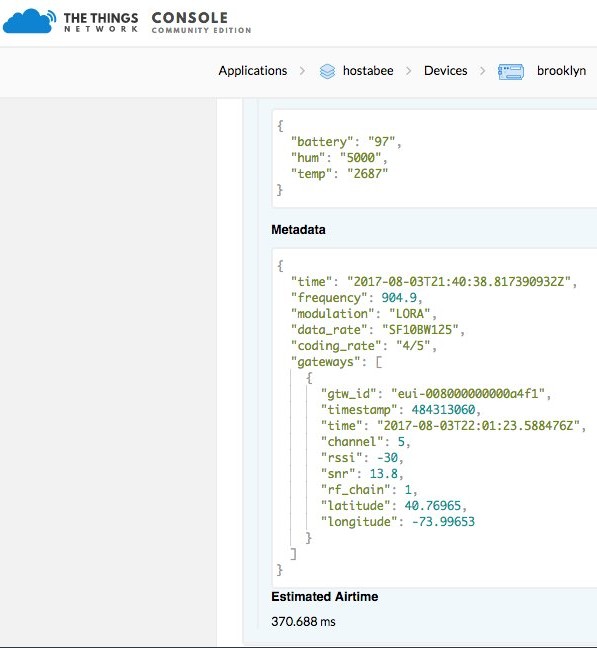Select the brooklyn device breadcrumb
The image size is (597, 648).
click(561, 71)
